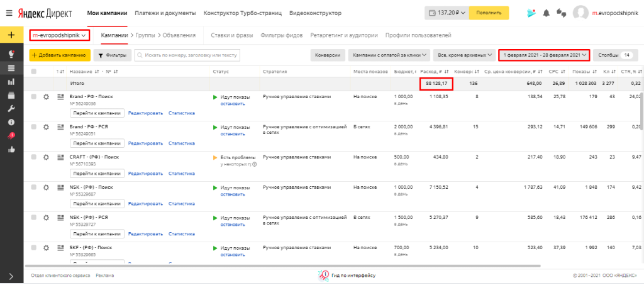Check the NSK - (РФ) - Поиск checkbox
The width and height of the screenshot is (644, 285).
34,187
